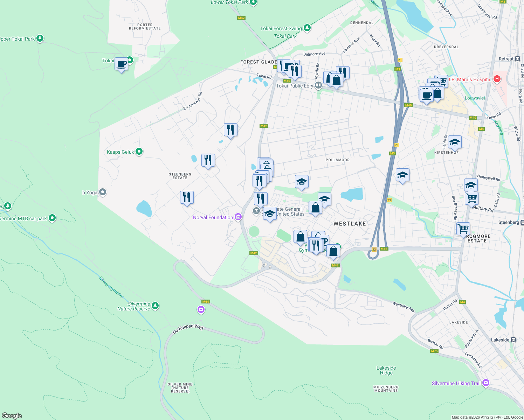Click the Lakeside train station icon
This screenshot has width=524, height=420.
512,339
